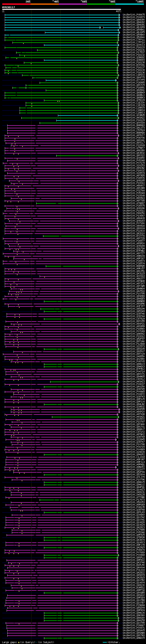
Task: Open the UniRef100_P07180 hit label
Action: point(134,223)
